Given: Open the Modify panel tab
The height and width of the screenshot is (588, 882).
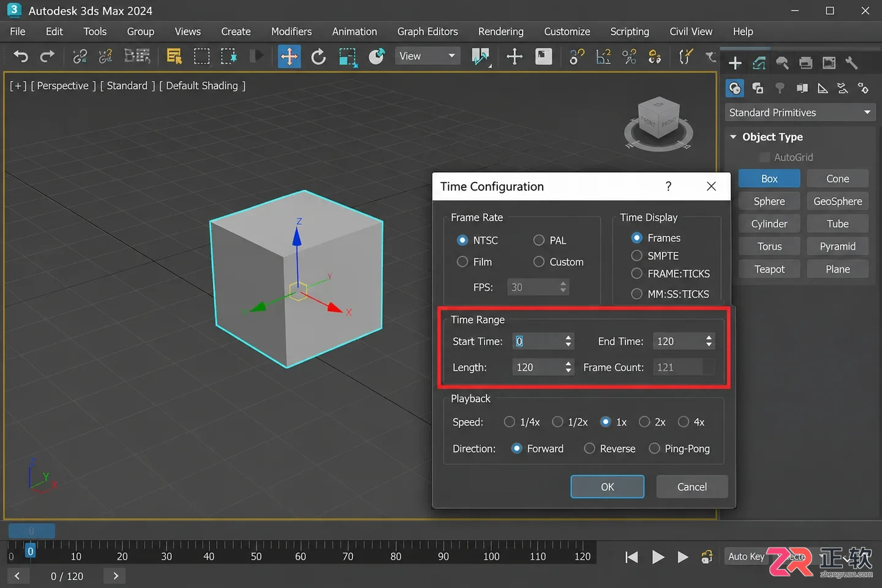Looking at the screenshot, I should [759, 62].
